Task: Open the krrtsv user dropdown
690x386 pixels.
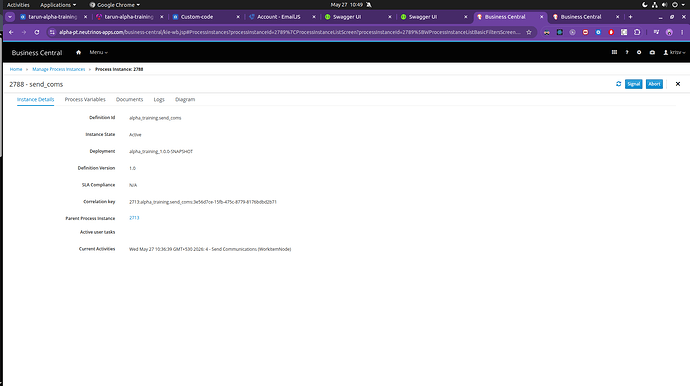Action: (674, 52)
